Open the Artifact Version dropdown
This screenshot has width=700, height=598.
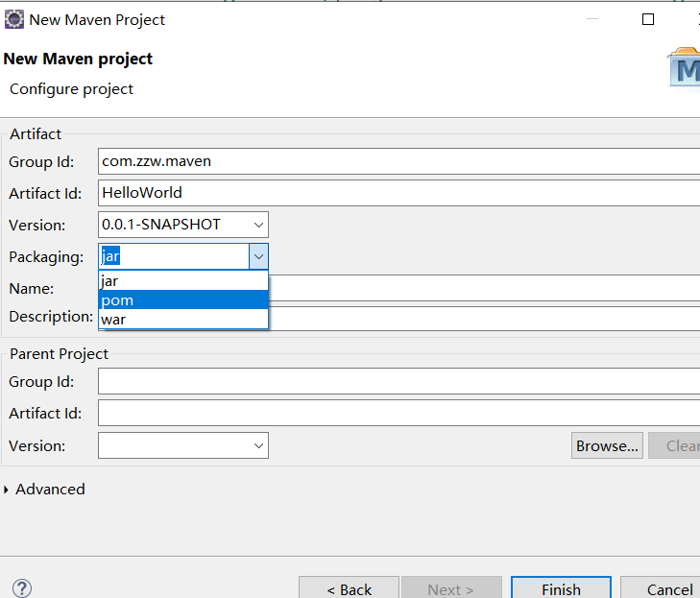coord(258,225)
